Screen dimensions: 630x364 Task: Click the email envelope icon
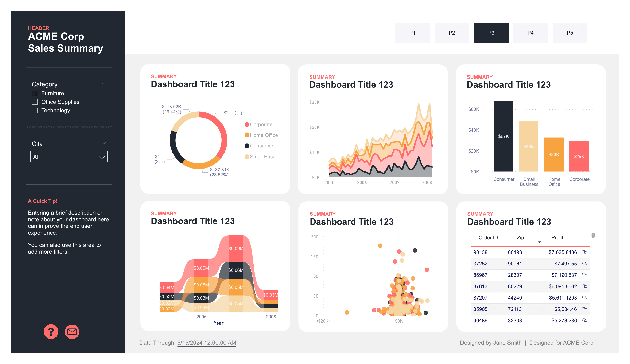click(72, 332)
